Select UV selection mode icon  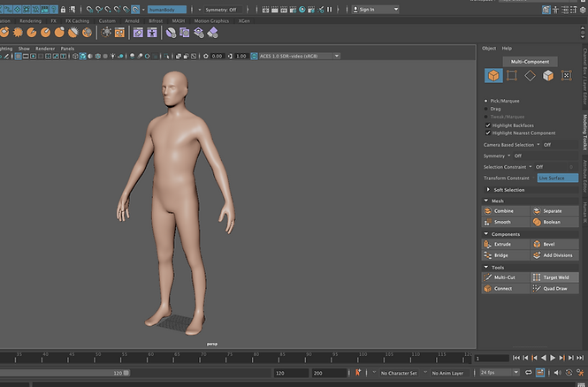(x=566, y=75)
